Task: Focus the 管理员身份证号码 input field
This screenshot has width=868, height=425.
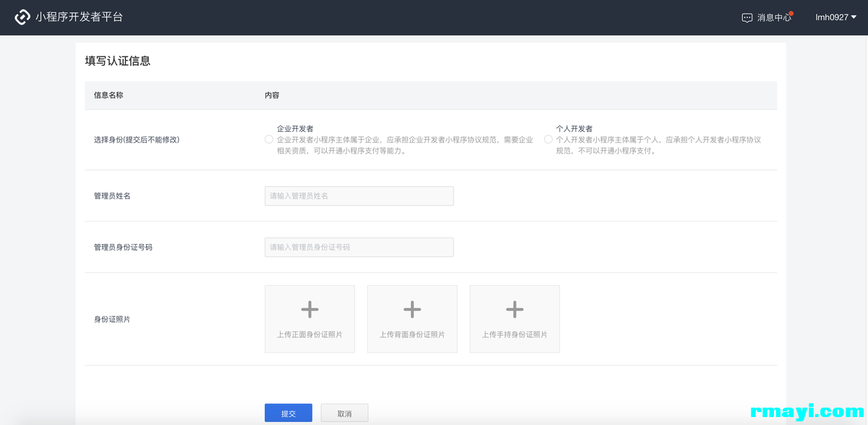Action: pyautogui.click(x=359, y=247)
